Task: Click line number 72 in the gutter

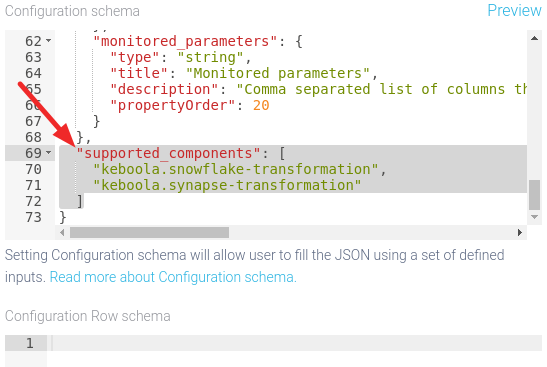Action: pyautogui.click(x=33, y=201)
